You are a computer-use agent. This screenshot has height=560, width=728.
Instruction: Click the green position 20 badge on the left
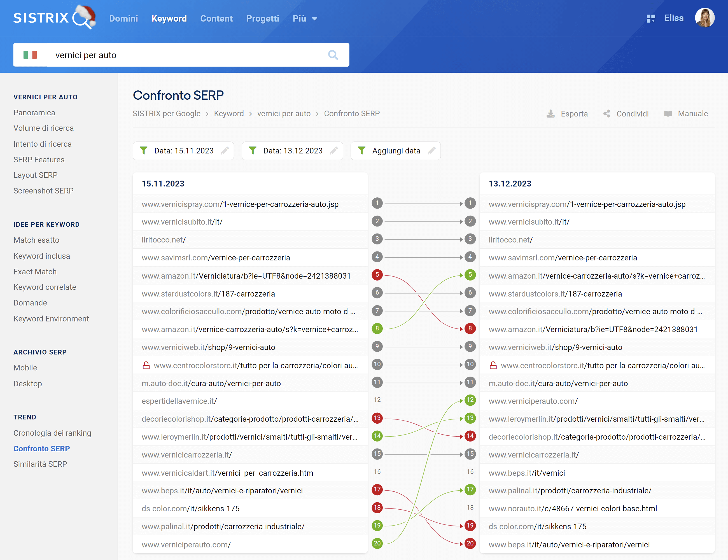pos(377,543)
